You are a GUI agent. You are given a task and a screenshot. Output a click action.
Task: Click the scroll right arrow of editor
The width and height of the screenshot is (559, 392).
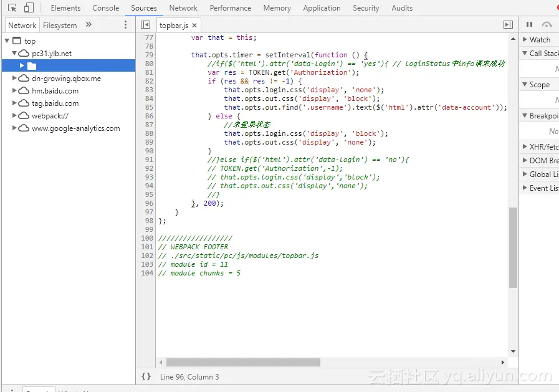pyautogui.click(x=503, y=363)
